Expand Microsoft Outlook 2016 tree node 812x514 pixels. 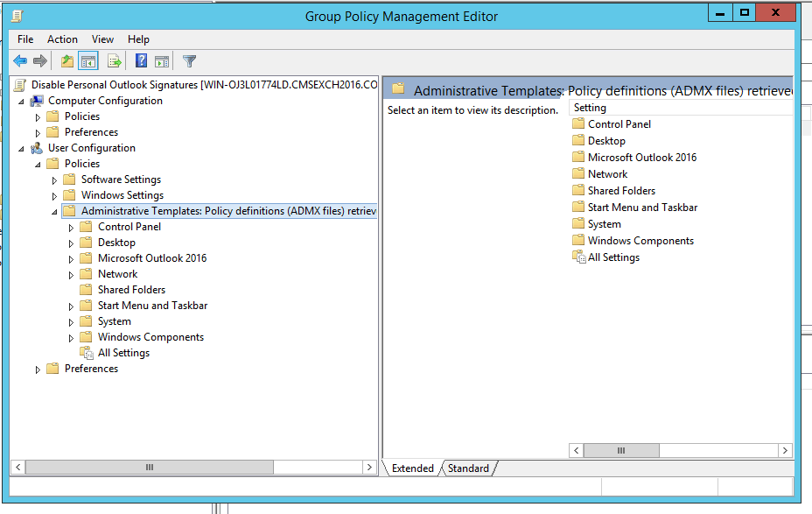[72, 258]
